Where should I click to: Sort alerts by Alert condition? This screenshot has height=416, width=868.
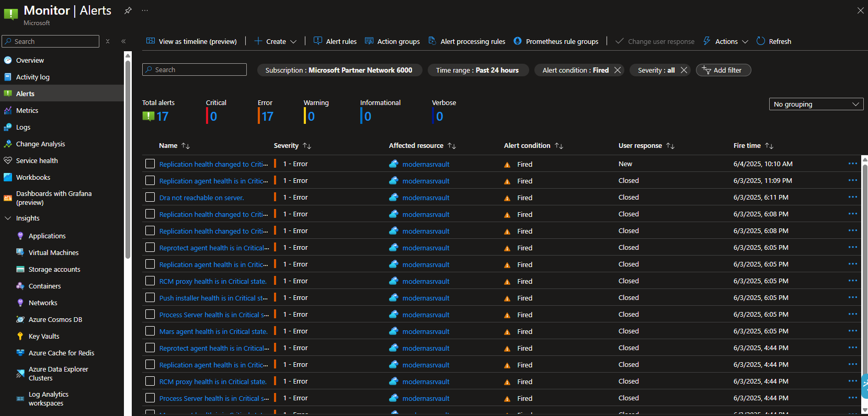point(533,146)
